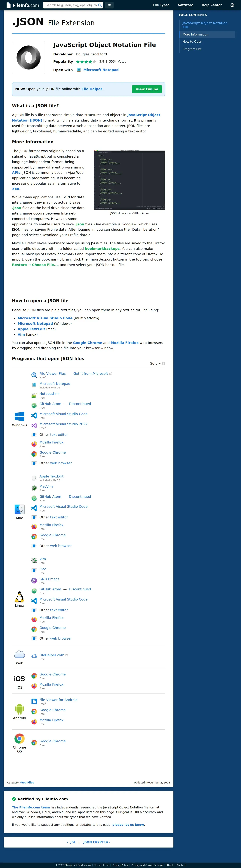Click the Pico program icon
The width and height of the screenshot is (241, 868).
point(34,570)
